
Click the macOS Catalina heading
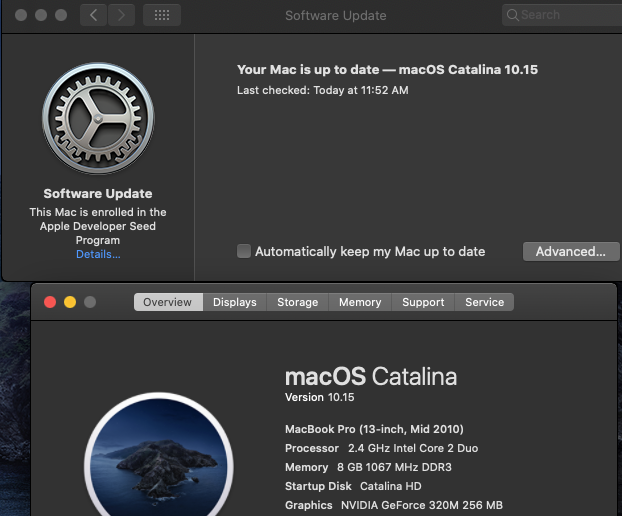click(371, 376)
